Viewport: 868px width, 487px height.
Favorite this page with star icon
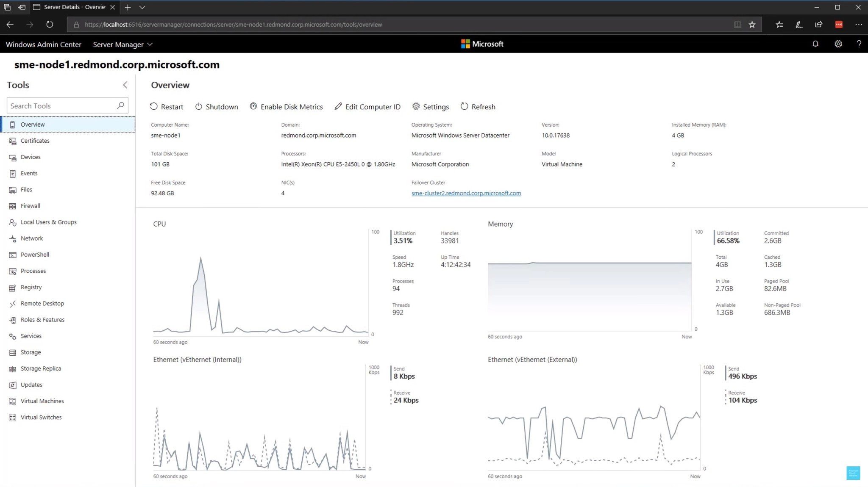click(752, 25)
